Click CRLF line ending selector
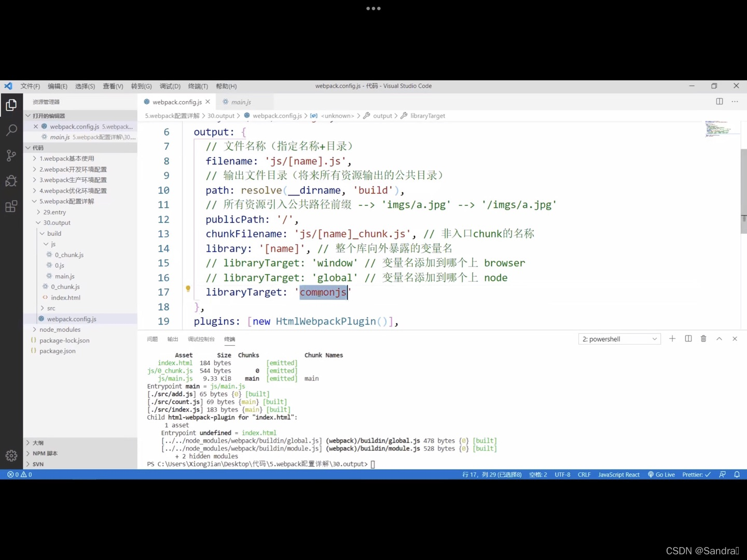The width and height of the screenshot is (747, 560). pyautogui.click(x=584, y=474)
